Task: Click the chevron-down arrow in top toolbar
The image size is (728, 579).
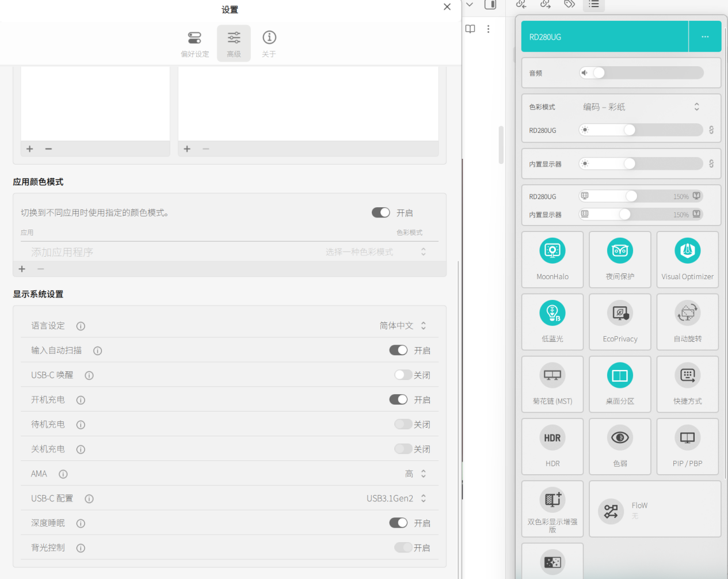Action: tap(470, 5)
